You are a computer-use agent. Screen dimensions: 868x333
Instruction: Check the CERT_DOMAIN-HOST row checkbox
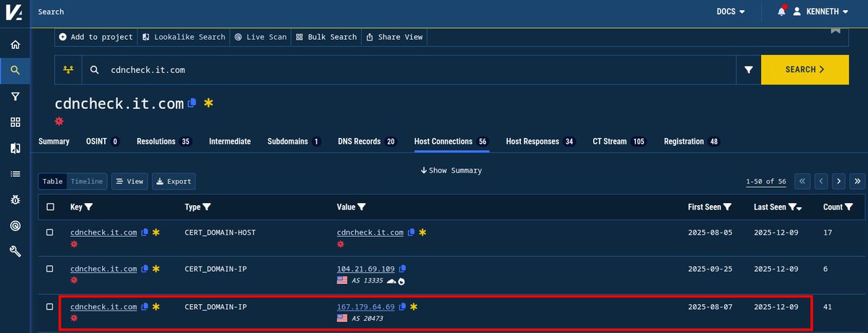pos(50,232)
